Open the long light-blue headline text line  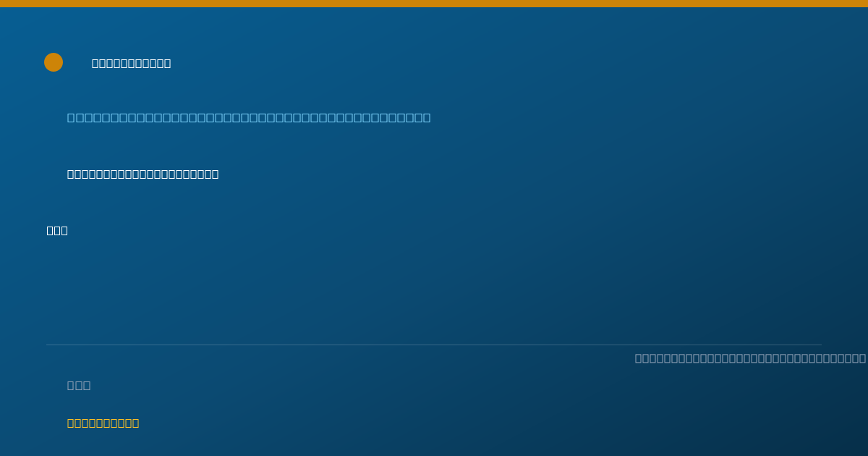pyautogui.click(x=249, y=118)
